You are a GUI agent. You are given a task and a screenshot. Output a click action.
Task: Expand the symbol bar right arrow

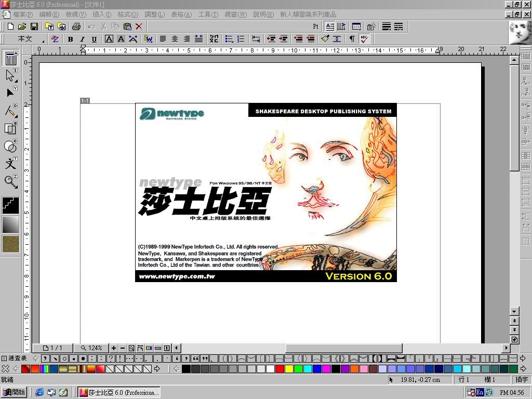click(523, 358)
